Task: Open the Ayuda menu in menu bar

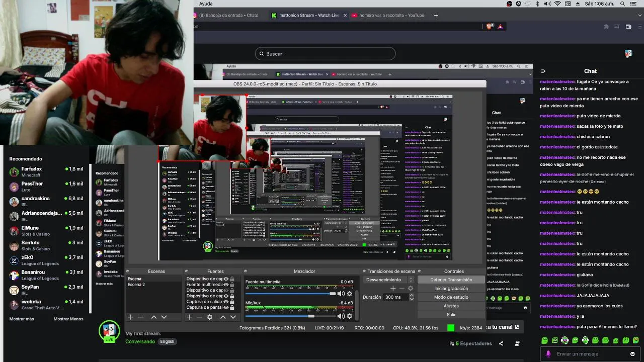Action: click(x=206, y=4)
